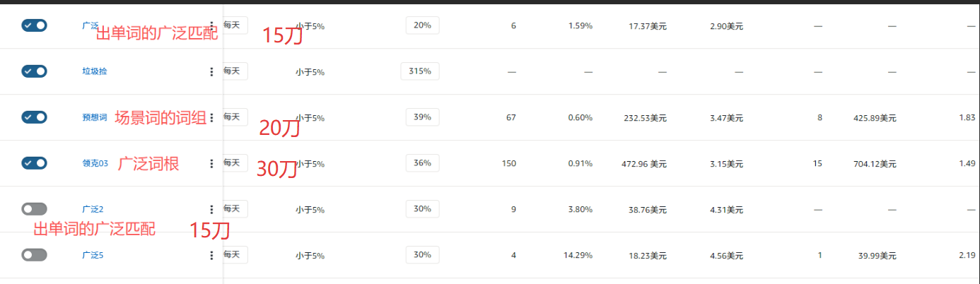Open the three-dot menu for 广泛2
This screenshot has width=980, height=284.
click(x=211, y=209)
